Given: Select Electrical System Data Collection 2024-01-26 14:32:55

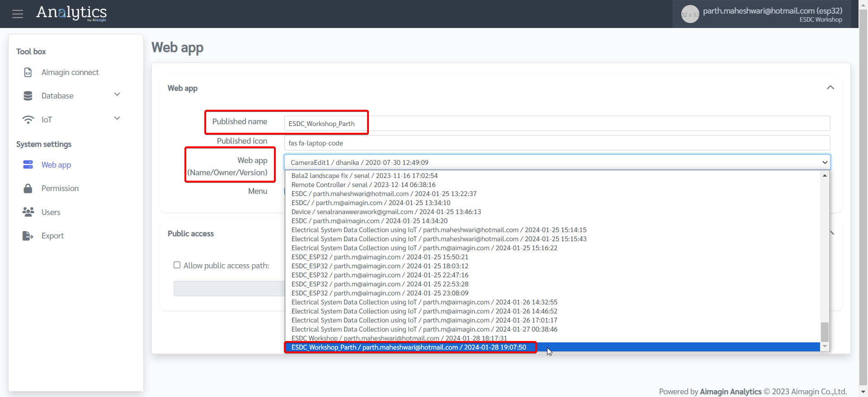Looking at the screenshot, I should coord(552,302).
